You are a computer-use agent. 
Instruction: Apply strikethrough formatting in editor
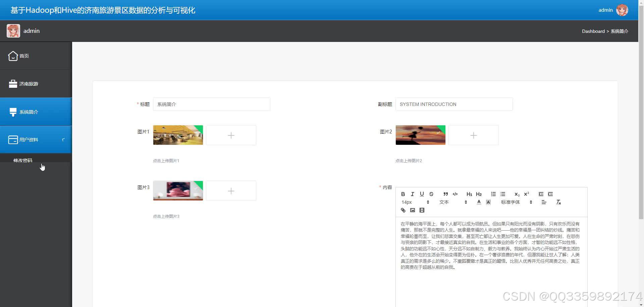coord(431,194)
